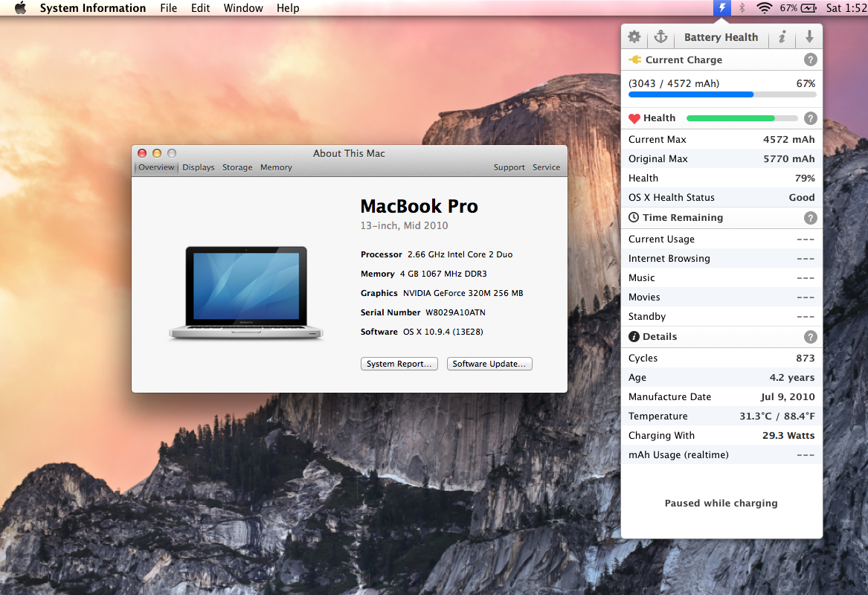Click the Temperature 31.3°C row
Image resolution: width=868 pixels, height=595 pixels.
click(x=722, y=416)
